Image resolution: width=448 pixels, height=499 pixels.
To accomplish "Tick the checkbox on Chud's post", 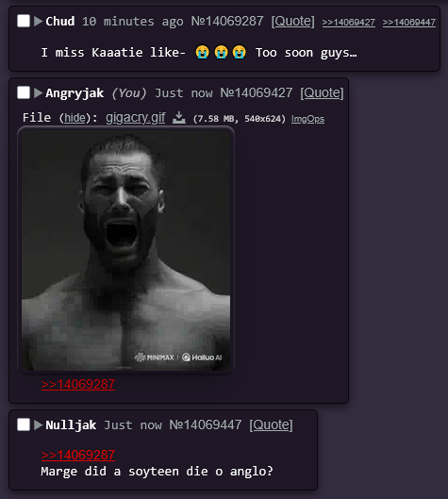I will 24,21.
